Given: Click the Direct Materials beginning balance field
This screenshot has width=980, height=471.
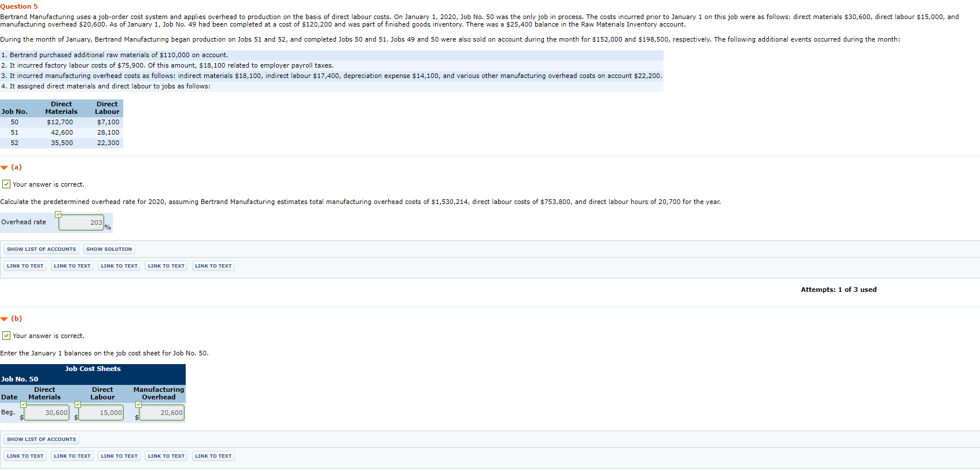Looking at the screenshot, I should tap(47, 413).
